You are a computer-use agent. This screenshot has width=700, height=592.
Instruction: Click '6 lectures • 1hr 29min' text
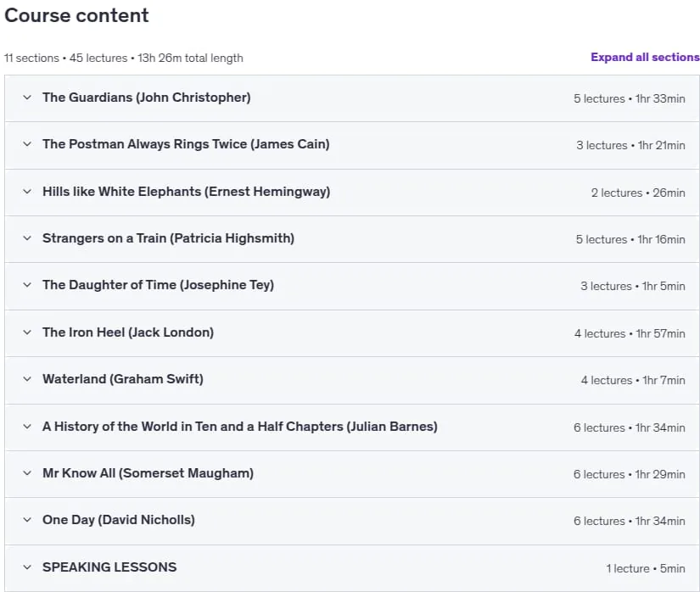[629, 474]
